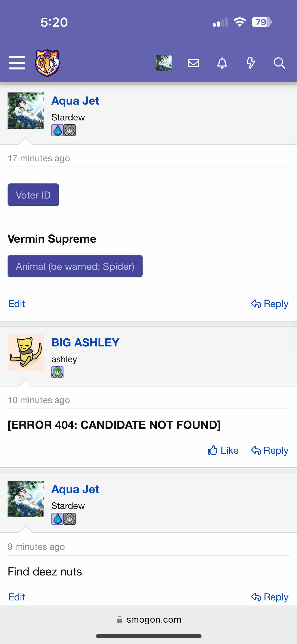Edit the Find deez nuts post

17,597
